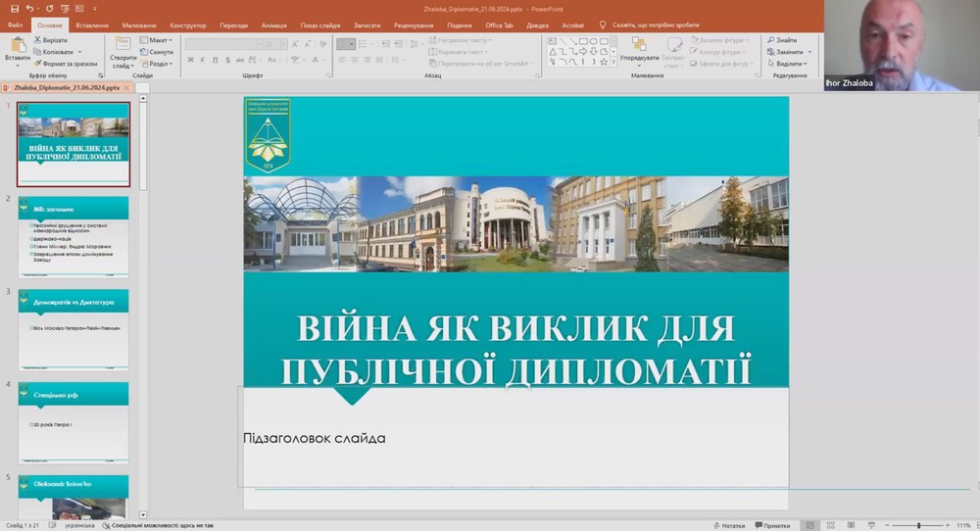This screenshot has height=531, width=980.
Task: Click the Redo icon in title bar
Action: click(49, 9)
